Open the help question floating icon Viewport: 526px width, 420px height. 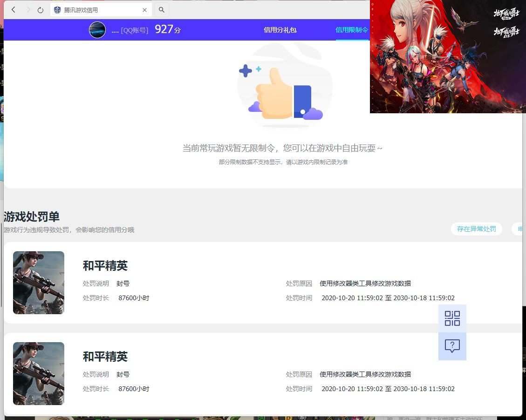point(452,346)
